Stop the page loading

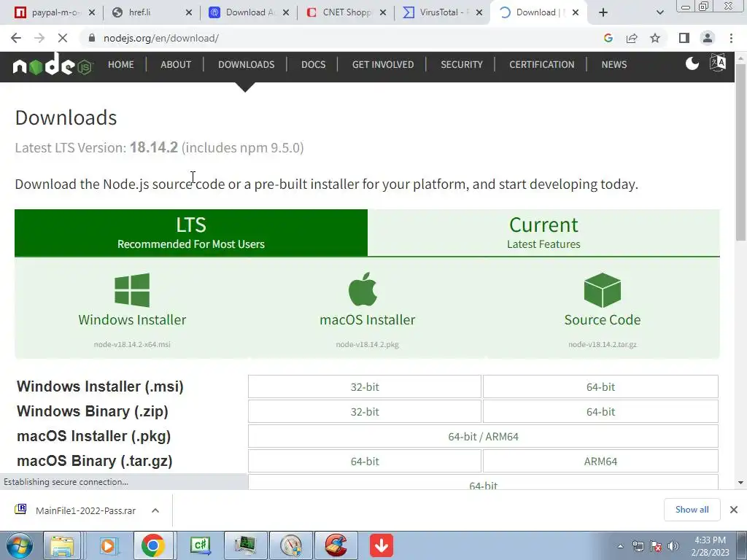[63, 38]
